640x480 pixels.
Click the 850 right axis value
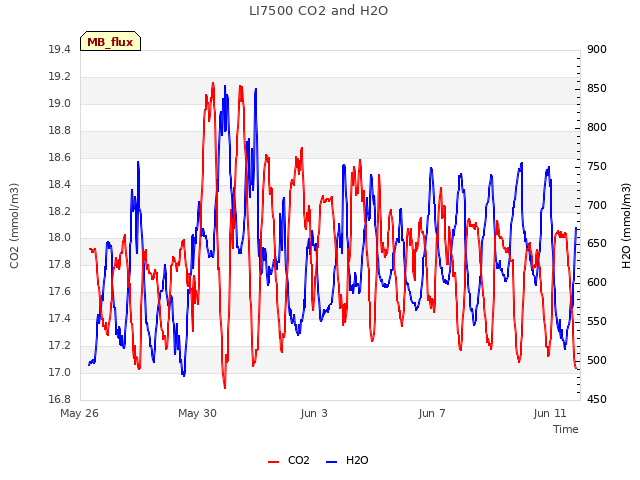click(597, 89)
